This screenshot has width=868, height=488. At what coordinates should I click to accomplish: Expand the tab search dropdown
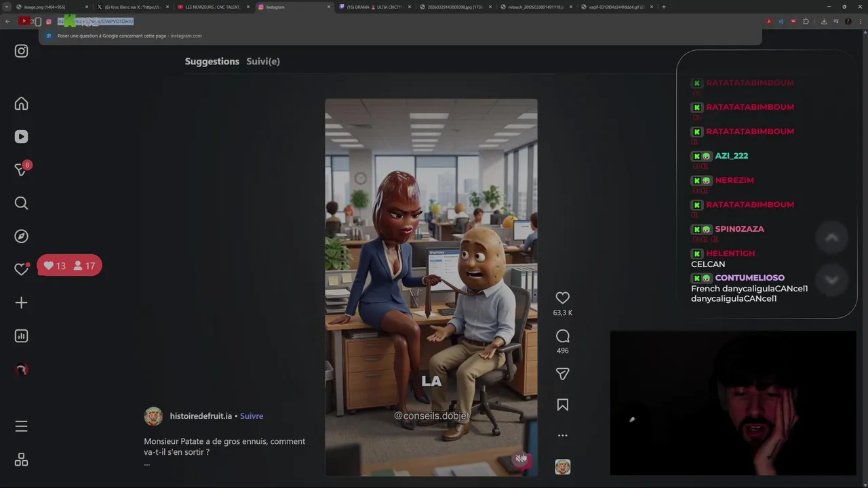[7, 7]
